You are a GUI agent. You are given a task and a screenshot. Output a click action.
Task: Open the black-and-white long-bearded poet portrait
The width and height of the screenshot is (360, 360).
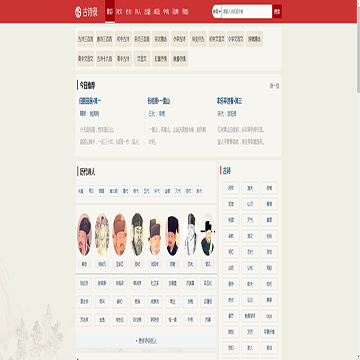(x=137, y=235)
